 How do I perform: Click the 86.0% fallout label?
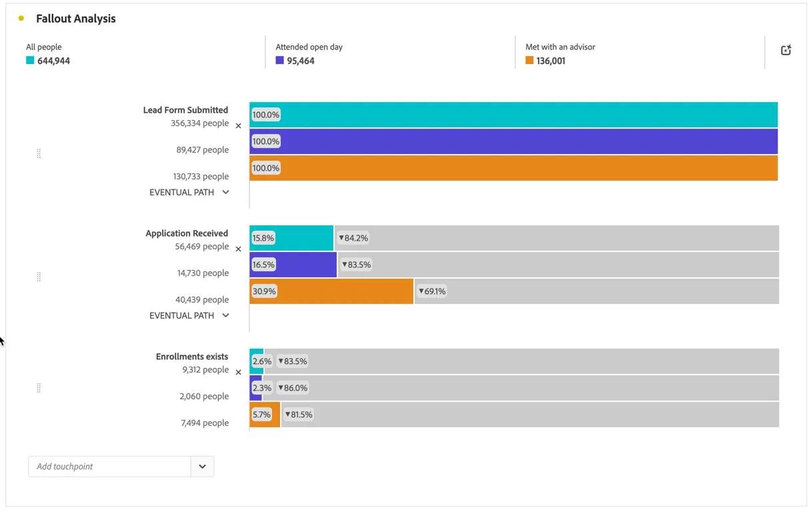293,388
